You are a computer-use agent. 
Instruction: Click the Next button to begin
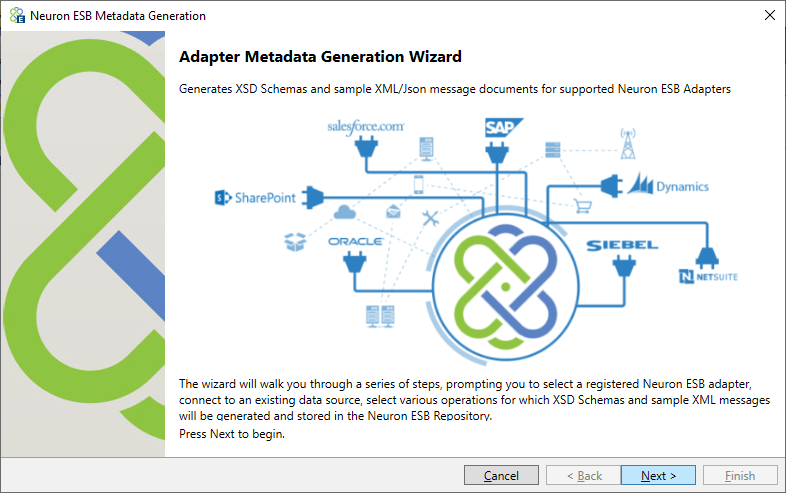tap(658, 475)
